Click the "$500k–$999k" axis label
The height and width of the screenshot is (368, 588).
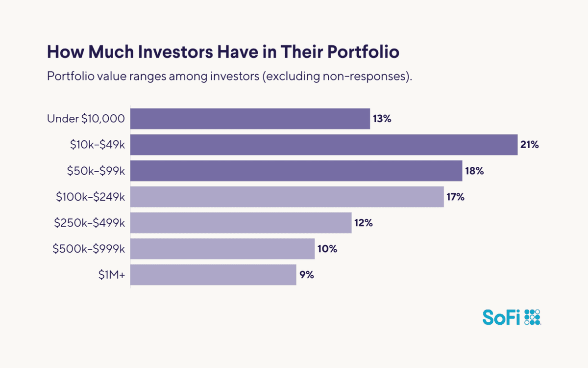89,249
